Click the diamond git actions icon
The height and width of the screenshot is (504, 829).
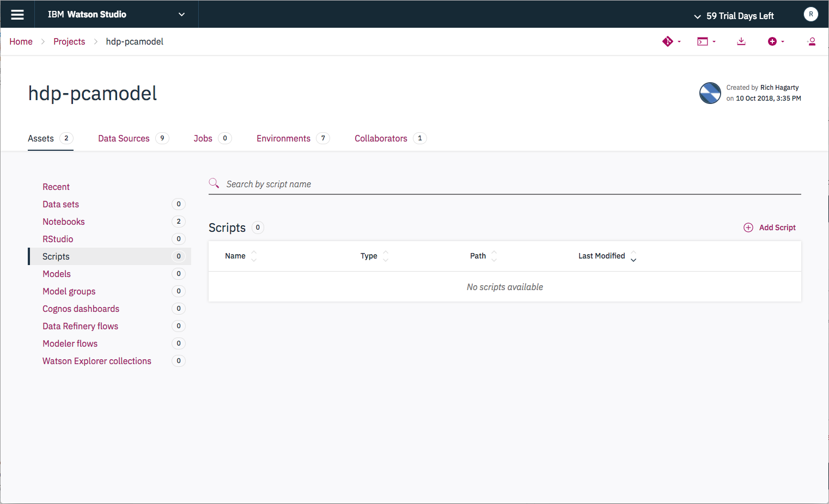click(x=667, y=41)
